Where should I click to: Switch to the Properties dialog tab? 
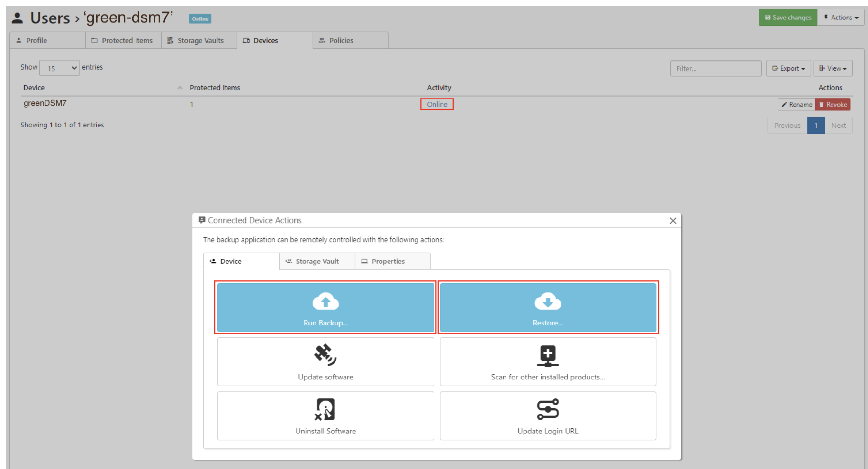(x=388, y=262)
